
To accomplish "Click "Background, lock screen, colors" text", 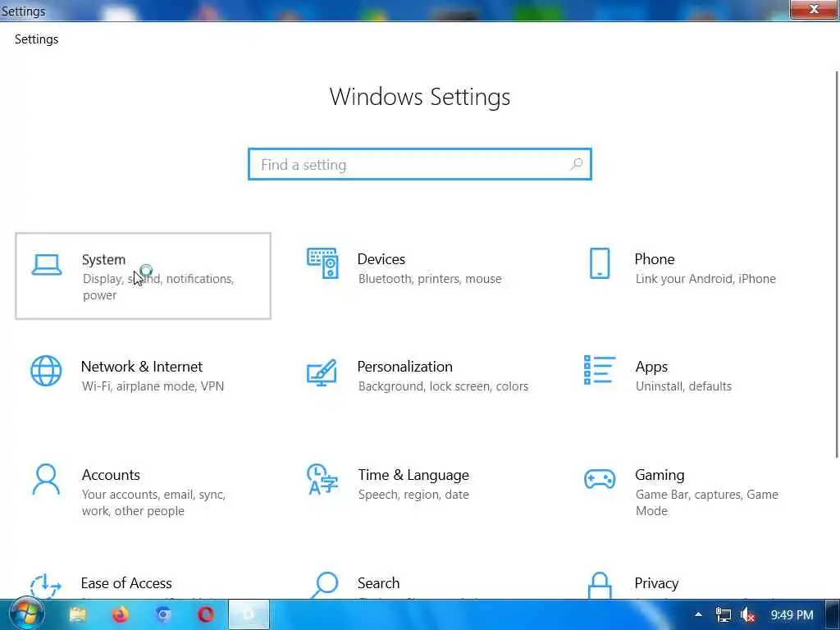I will click(x=443, y=386).
